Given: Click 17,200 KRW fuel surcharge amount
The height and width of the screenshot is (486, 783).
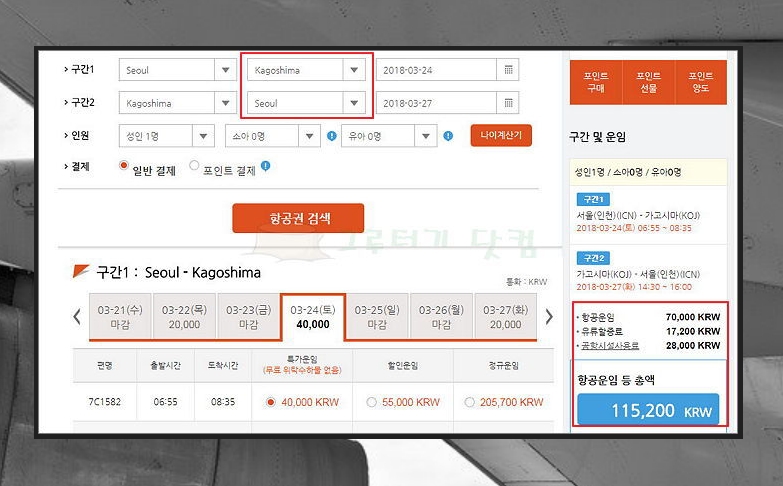Looking at the screenshot, I should click(693, 331).
